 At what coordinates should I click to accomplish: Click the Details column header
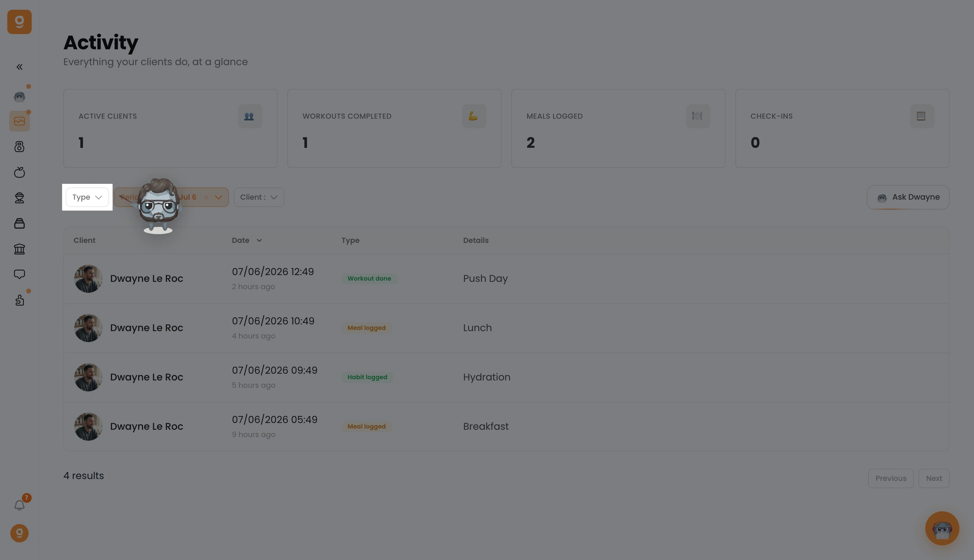[476, 241]
